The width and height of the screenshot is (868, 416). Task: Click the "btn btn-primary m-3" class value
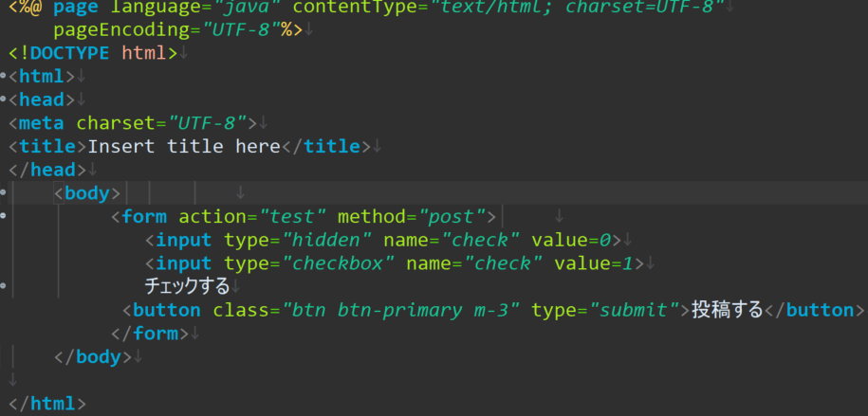pyautogui.click(x=400, y=310)
